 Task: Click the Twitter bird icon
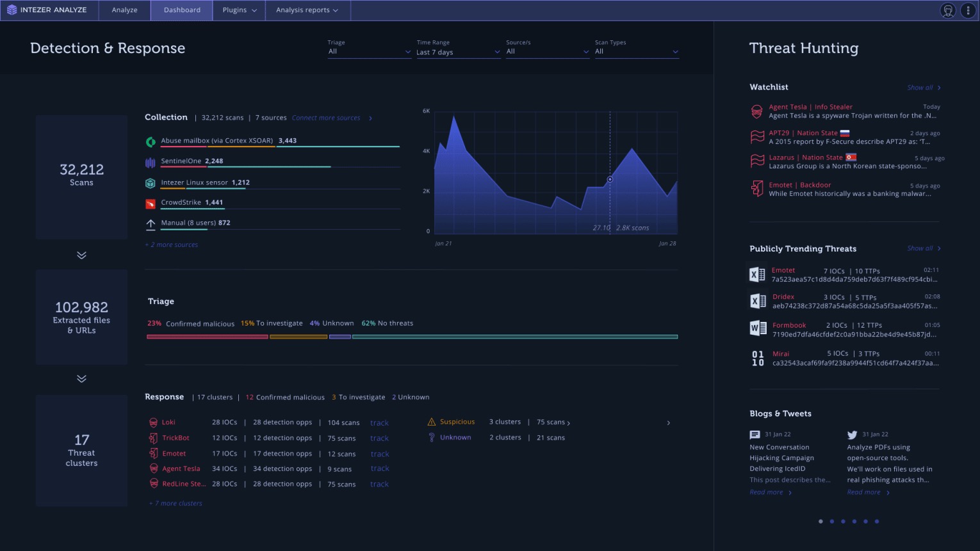[852, 435]
